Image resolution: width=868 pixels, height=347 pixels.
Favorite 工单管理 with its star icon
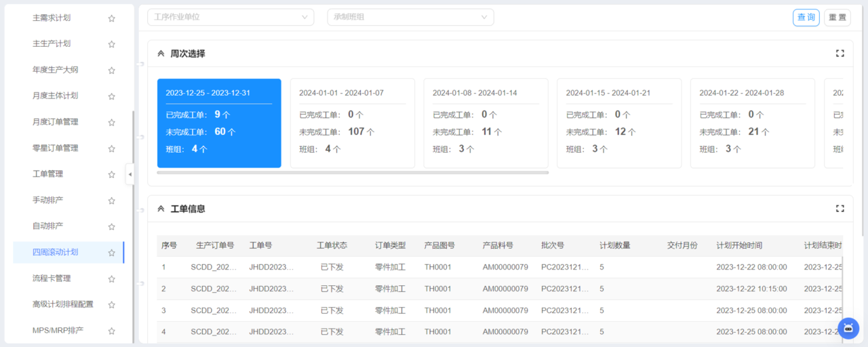[x=112, y=175]
